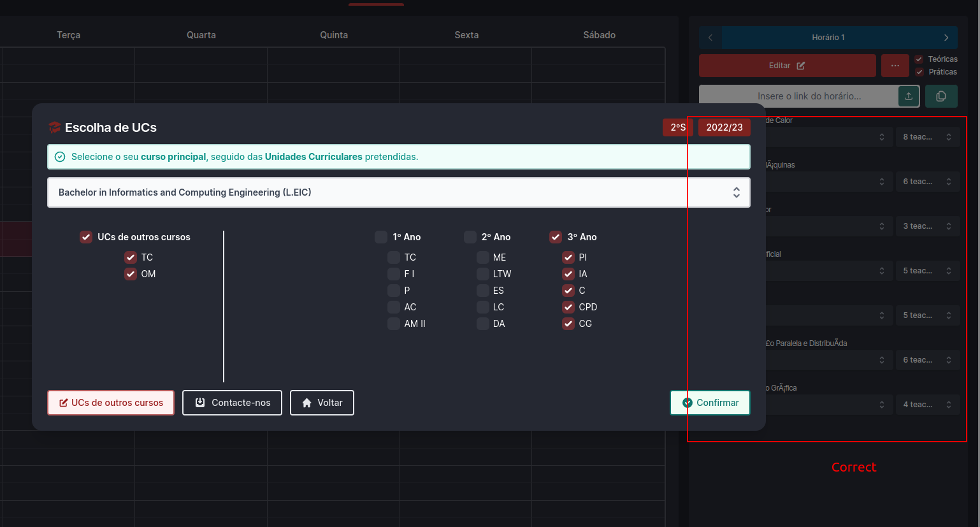Click the Sábado column header

pyautogui.click(x=599, y=35)
